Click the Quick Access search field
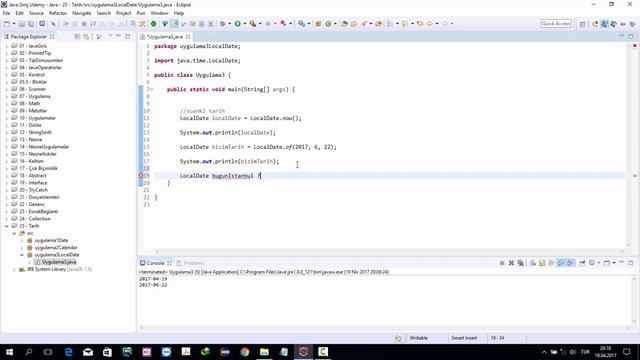Viewport: 640px width, 360px height. coord(556,24)
